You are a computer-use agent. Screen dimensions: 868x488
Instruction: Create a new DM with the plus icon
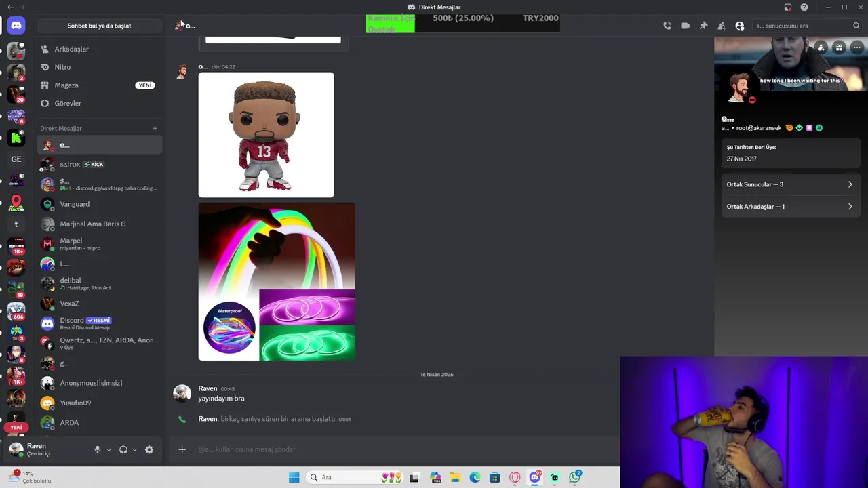pyautogui.click(x=155, y=128)
